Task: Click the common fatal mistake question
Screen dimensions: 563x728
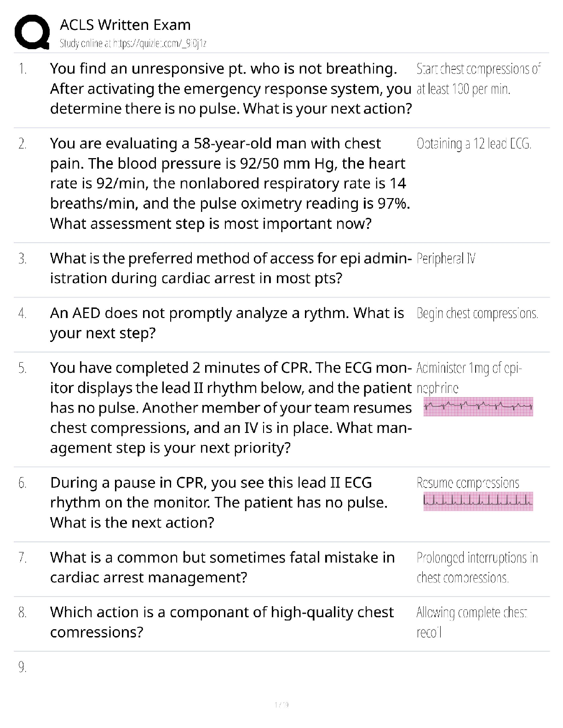Action: (x=222, y=567)
